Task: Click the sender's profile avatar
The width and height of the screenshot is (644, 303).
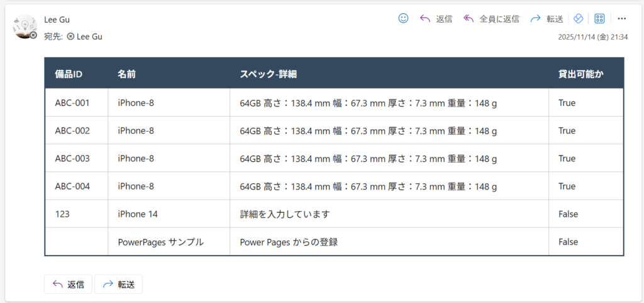Action: 25,27
